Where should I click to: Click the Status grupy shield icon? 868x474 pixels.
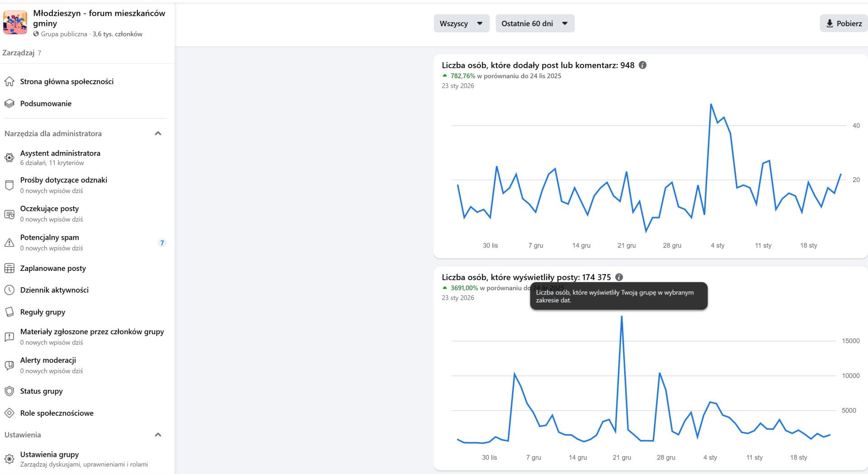[9, 391]
